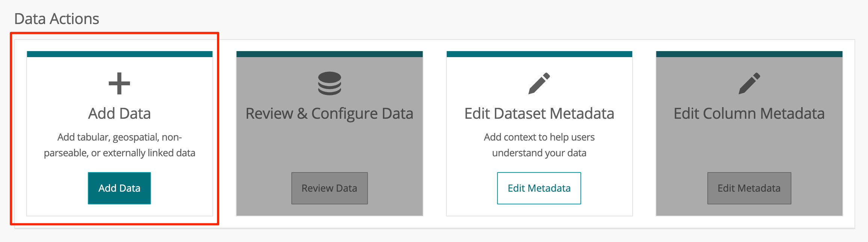Click the dark top bar of Review & Configure card
This screenshot has width=868, height=242.
[330, 54]
